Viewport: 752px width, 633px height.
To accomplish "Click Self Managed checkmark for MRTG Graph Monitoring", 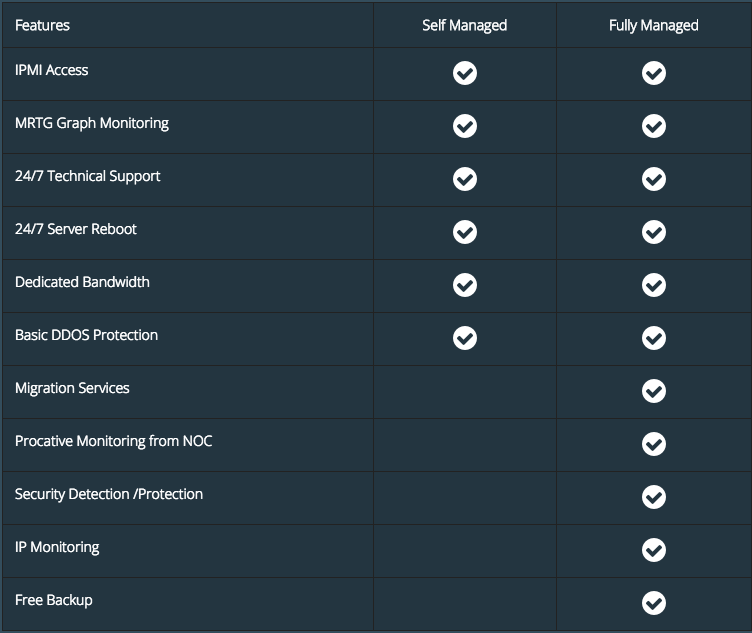I will pyautogui.click(x=465, y=126).
